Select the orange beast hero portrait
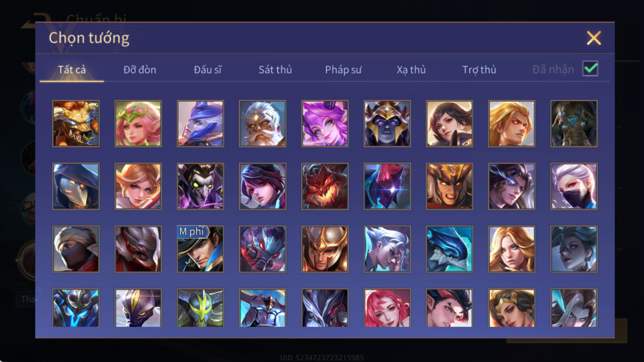644x362 pixels. tap(76, 124)
